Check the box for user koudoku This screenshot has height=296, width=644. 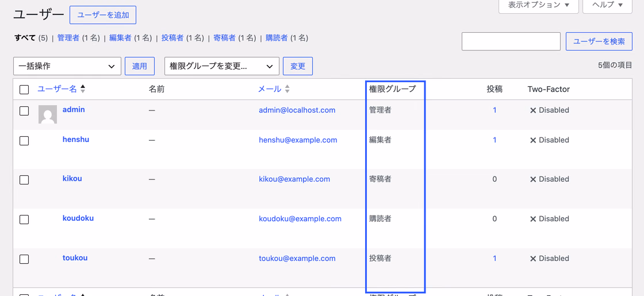pyautogui.click(x=24, y=220)
